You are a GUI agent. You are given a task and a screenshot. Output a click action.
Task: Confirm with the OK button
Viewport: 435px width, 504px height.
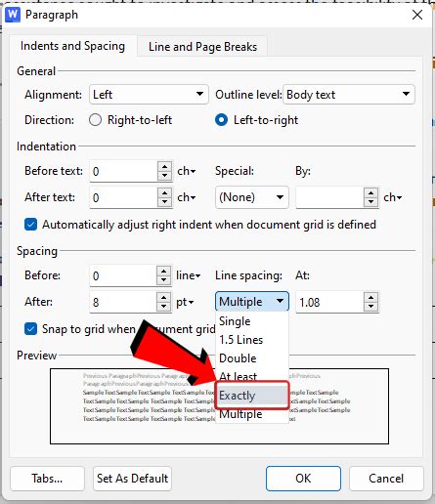coord(303,479)
